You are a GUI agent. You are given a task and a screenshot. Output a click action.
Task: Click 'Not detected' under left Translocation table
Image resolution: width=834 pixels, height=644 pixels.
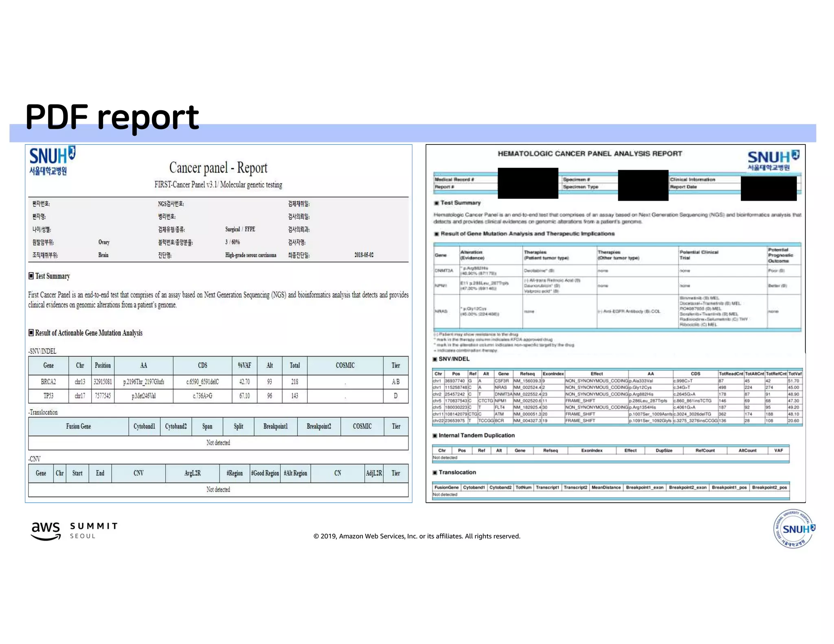point(218,442)
